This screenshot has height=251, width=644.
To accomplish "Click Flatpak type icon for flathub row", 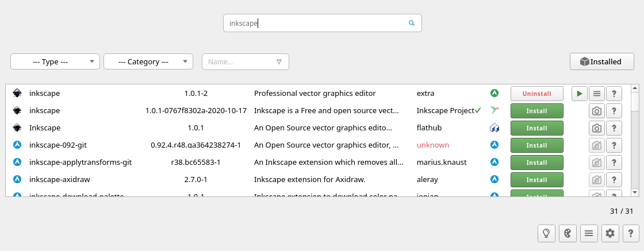I will coord(494,128).
